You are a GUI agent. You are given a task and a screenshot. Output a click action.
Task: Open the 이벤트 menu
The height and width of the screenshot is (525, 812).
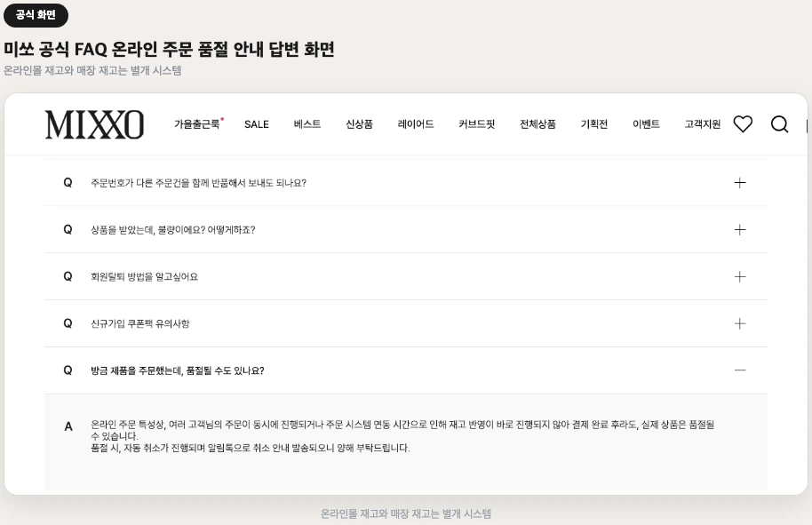pyautogui.click(x=646, y=123)
